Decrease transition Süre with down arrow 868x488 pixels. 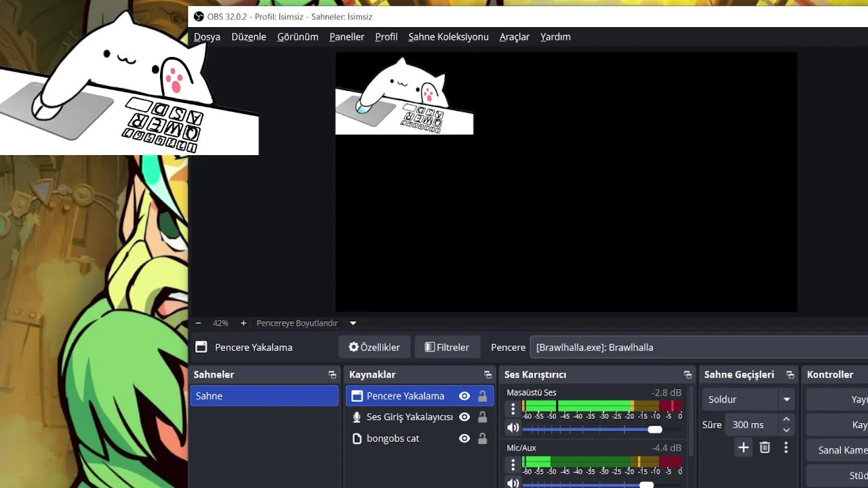787,430
